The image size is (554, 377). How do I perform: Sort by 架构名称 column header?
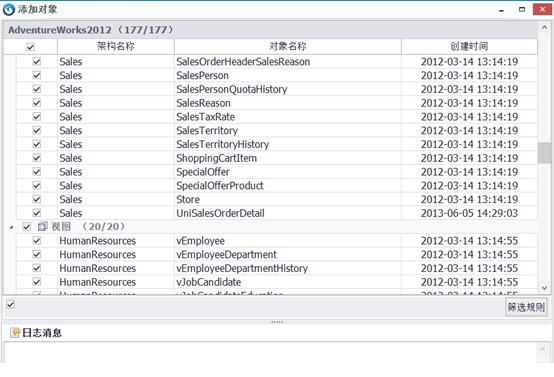click(116, 46)
